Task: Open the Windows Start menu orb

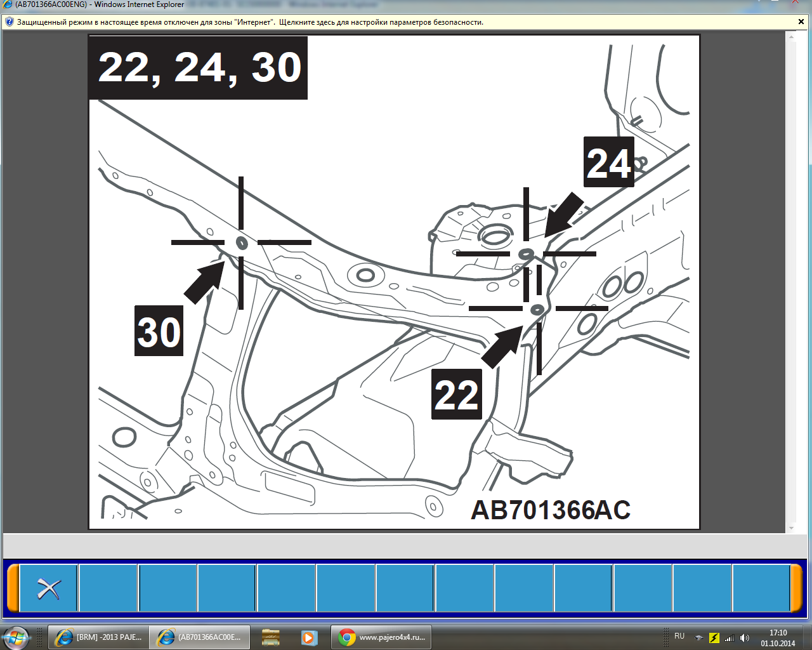Action: (15, 637)
